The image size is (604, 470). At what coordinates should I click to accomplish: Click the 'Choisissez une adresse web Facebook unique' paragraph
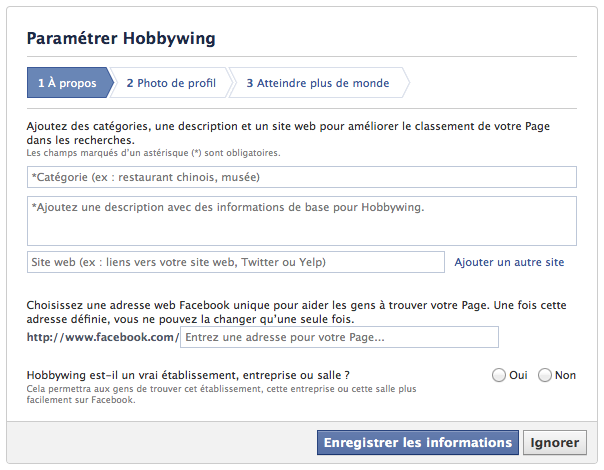(296, 312)
